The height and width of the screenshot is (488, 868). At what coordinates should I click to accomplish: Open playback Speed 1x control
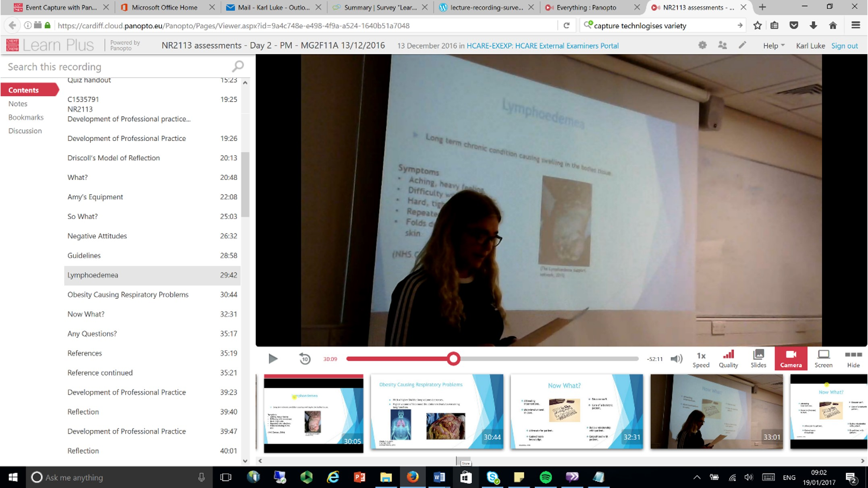(701, 359)
